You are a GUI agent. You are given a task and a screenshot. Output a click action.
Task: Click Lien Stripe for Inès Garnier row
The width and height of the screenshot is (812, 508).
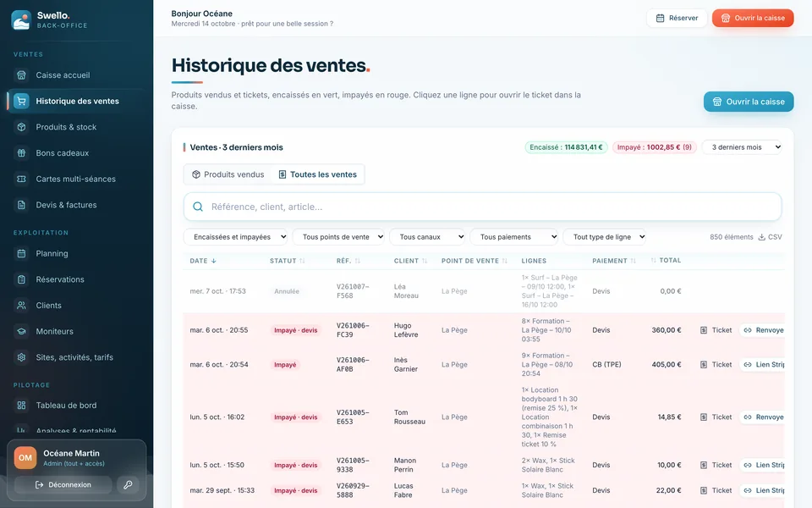[x=762, y=364]
